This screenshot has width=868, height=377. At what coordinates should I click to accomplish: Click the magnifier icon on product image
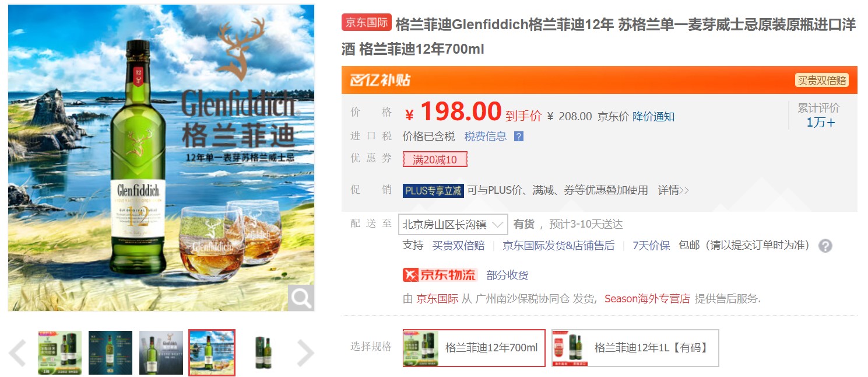301,298
